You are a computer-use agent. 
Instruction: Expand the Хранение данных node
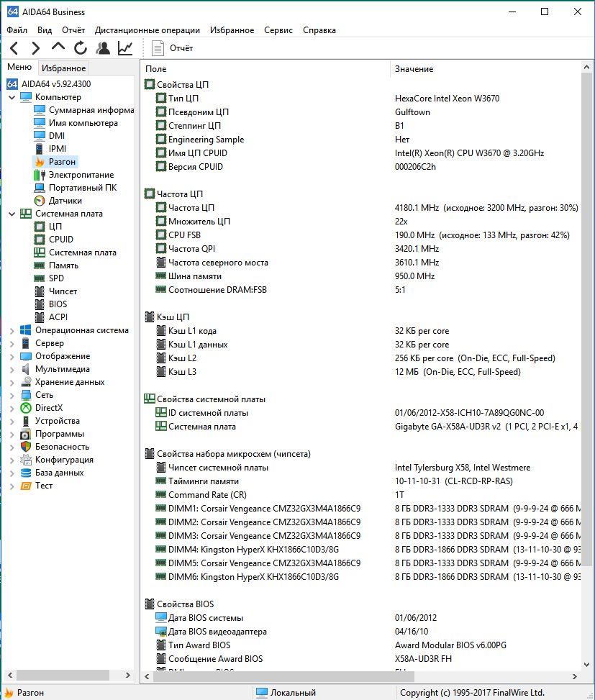(12, 382)
